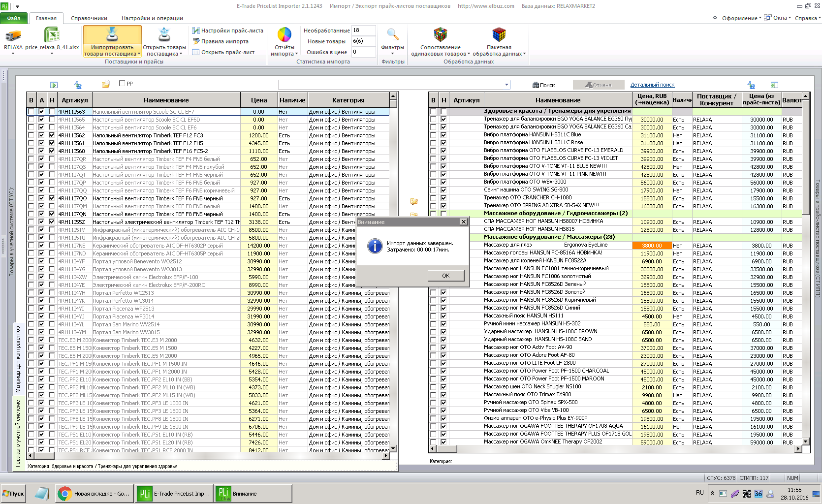Image resolution: width=822 pixels, height=504 pixels.
Task: Toggle B checkbox for Конвектор Timberk TEC.E3 M 2000
Action: tap(31, 340)
